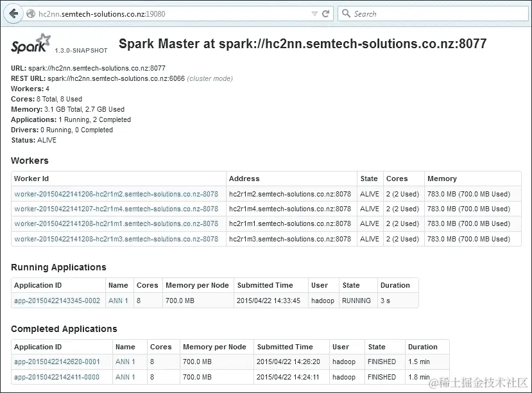
Task: Click the Completed Applications heading
Action: [x=64, y=329]
